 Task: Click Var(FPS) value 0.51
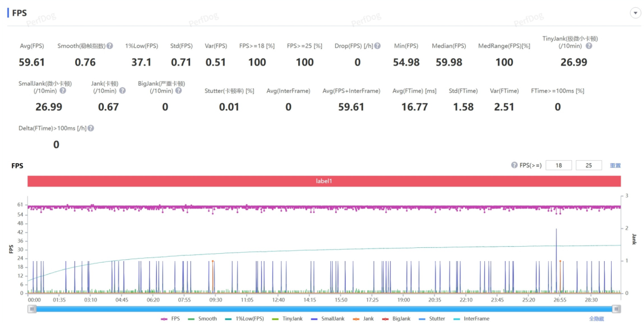click(216, 63)
